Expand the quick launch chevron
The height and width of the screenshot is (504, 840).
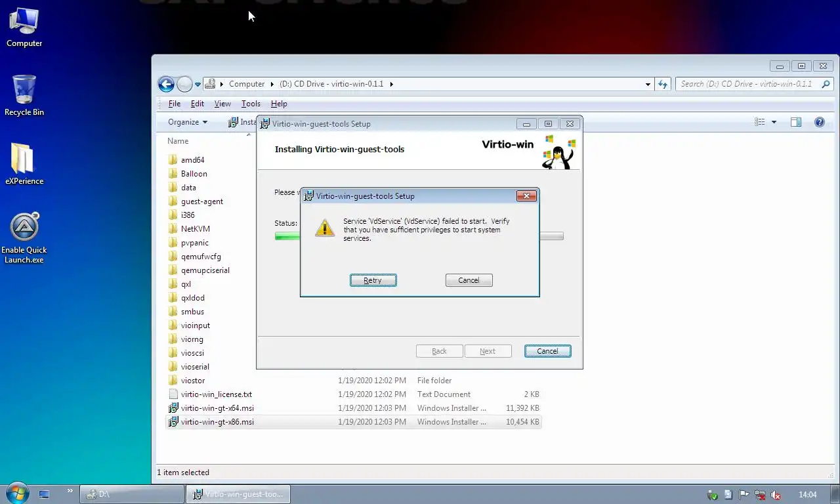[70, 491]
